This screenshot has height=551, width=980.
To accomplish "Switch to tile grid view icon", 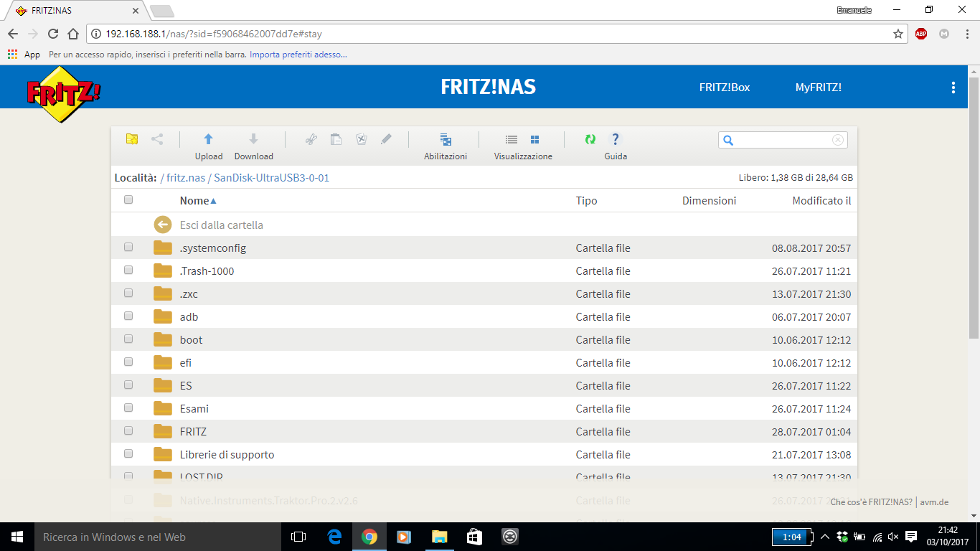I will click(534, 139).
